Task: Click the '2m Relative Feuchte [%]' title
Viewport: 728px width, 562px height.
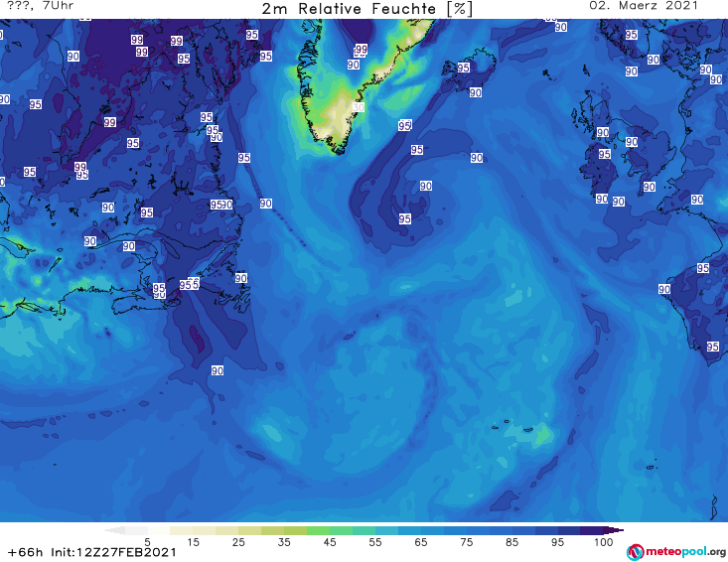Action: (x=366, y=9)
